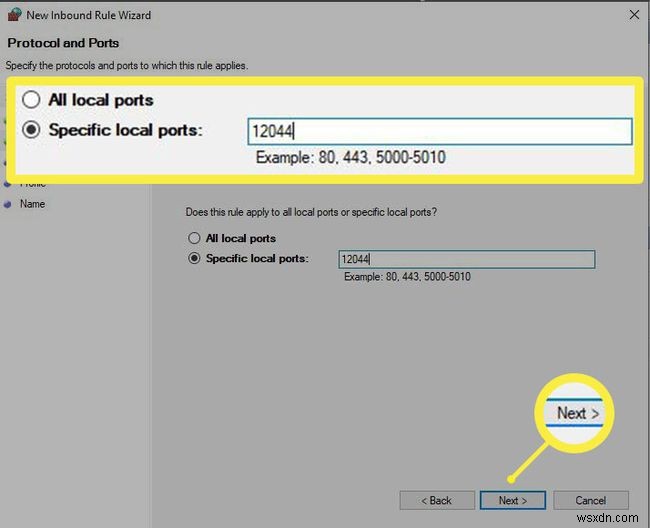Click the firewall wizard icon in title bar

tap(15, 15)
